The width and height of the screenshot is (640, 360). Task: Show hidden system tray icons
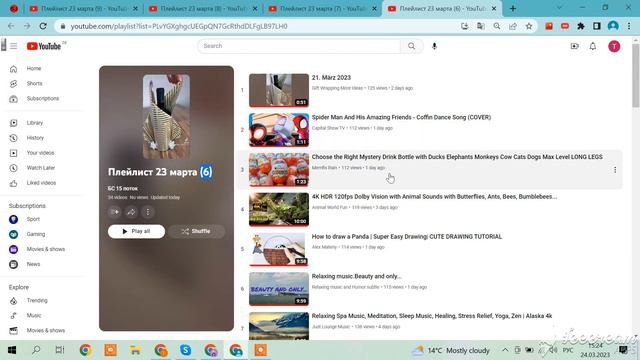[505, 350]
